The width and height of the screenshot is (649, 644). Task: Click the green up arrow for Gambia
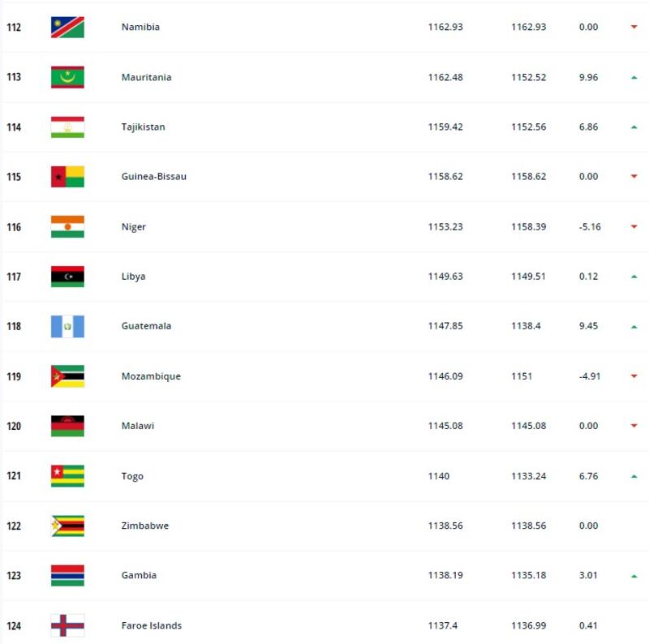634,576
